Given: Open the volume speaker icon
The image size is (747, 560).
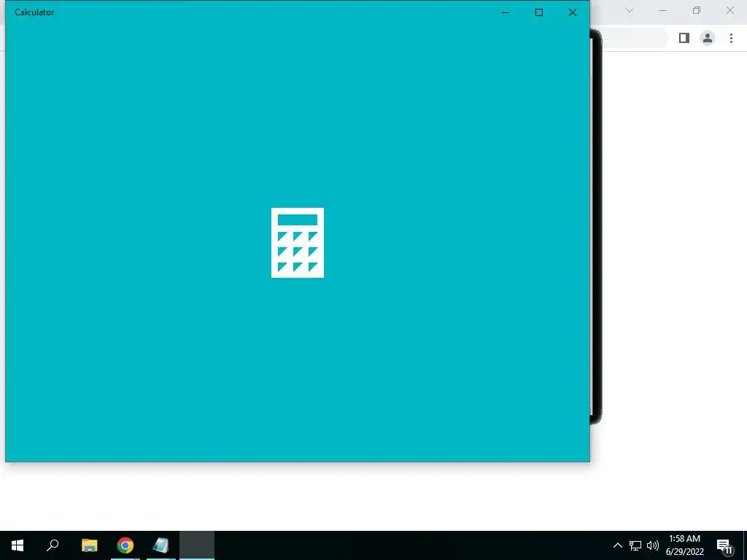Looking at the screenshot, I should 653,545.
